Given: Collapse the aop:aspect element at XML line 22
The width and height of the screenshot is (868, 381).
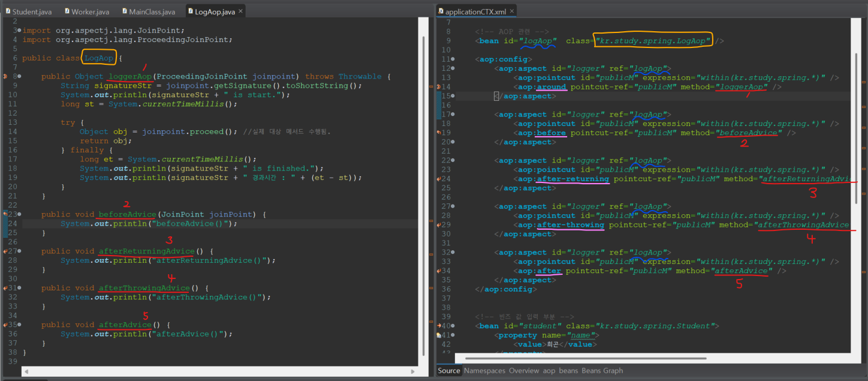Looking at the screenshot, I should pyautogui.click(x=453, y=161).
